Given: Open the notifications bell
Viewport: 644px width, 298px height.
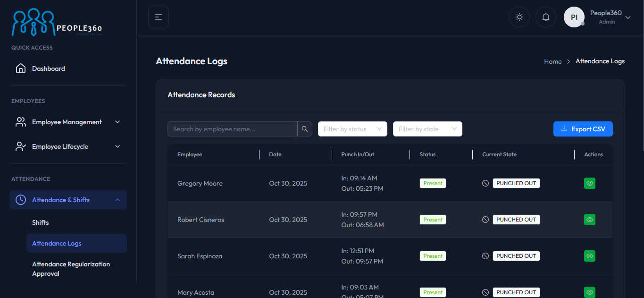Looking at the screenshot, I should (546, 17).
